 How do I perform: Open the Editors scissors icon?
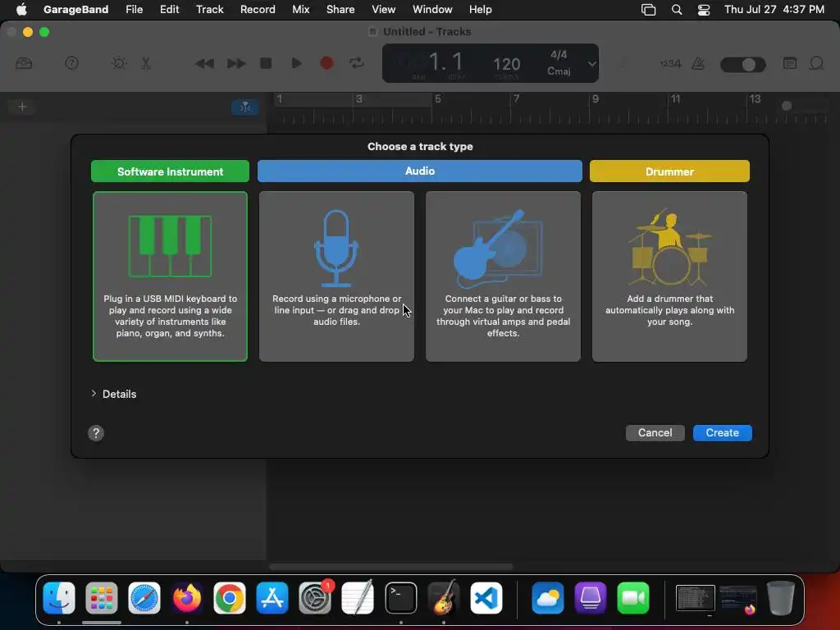tap(146, 63)
